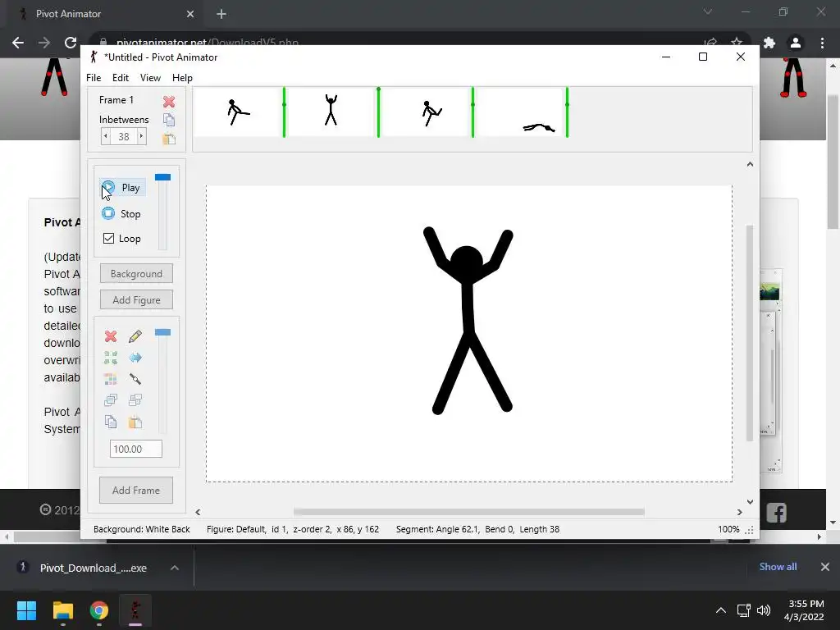This screenshot has height=630, width=840.
Task: Click the join figures tool icon
Action: [x=135, y=379]
